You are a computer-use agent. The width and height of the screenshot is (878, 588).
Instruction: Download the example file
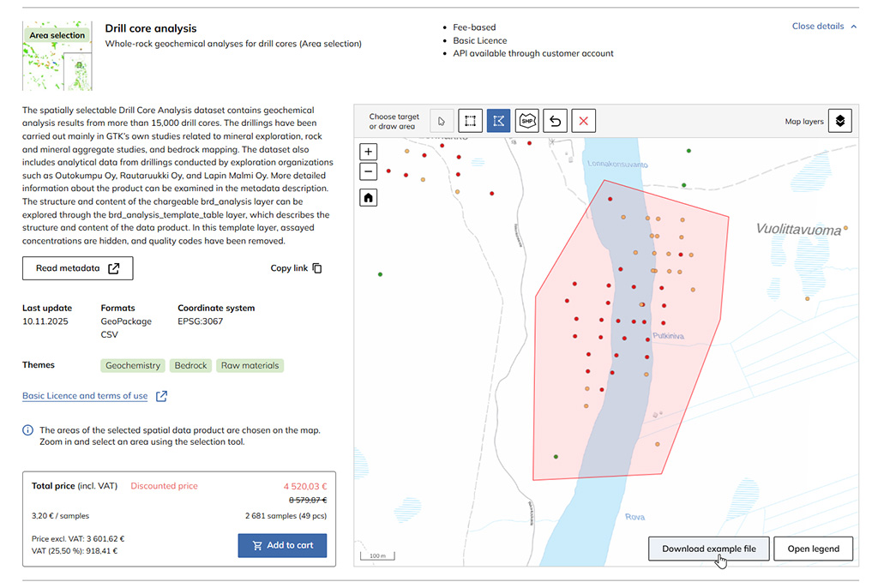point(708,549)
